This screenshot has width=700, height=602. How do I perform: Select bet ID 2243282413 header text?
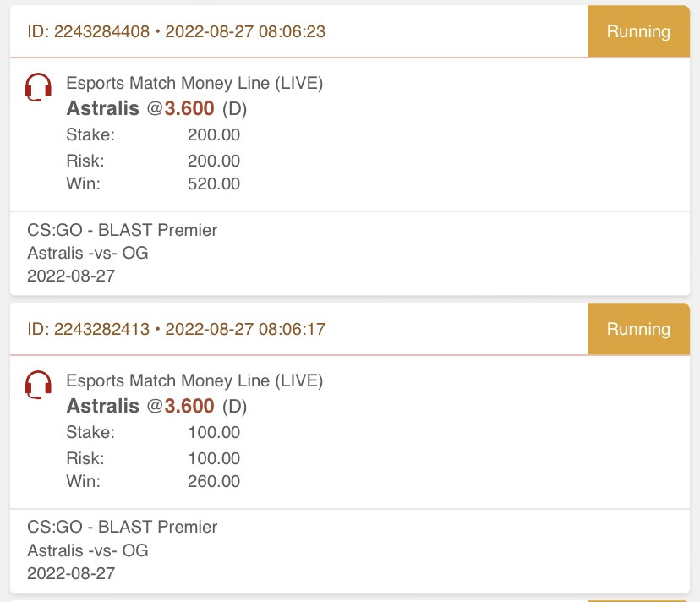click(x=177, y=329)
